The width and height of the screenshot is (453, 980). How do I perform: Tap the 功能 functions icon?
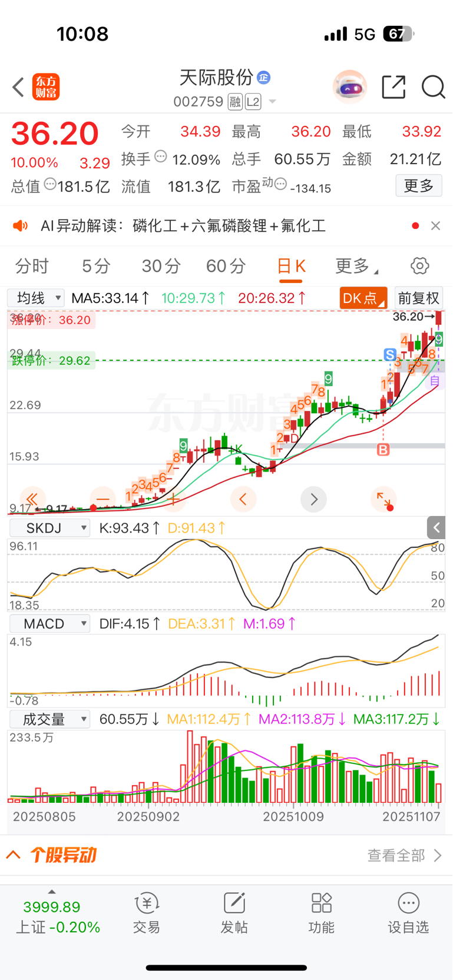[x=321, y=912]
